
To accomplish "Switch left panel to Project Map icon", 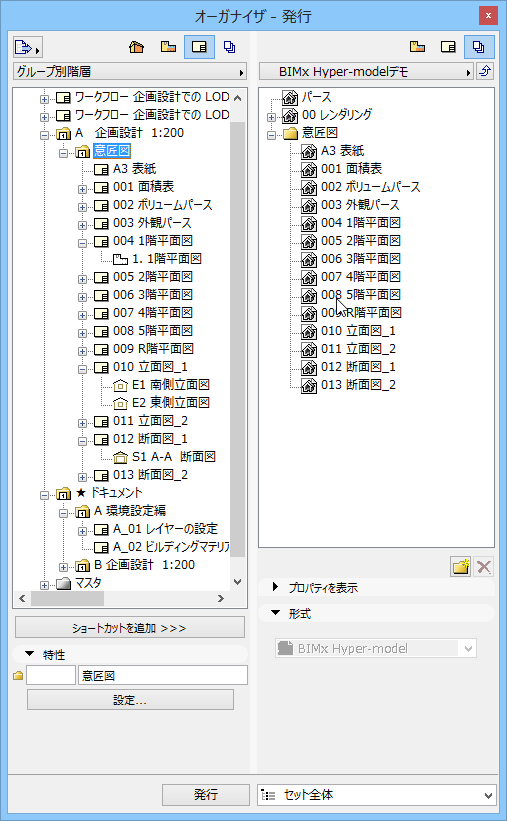I will click(136, 47).
